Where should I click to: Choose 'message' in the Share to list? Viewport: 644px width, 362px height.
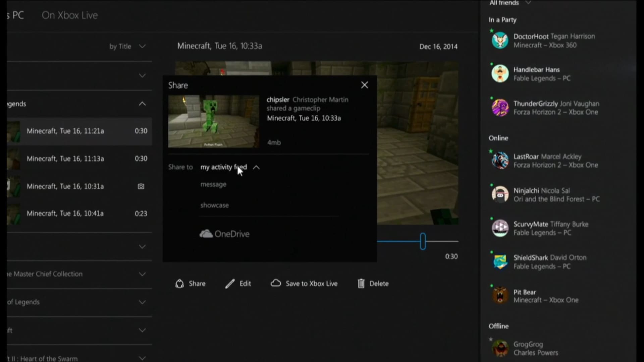tap(213, 184)
